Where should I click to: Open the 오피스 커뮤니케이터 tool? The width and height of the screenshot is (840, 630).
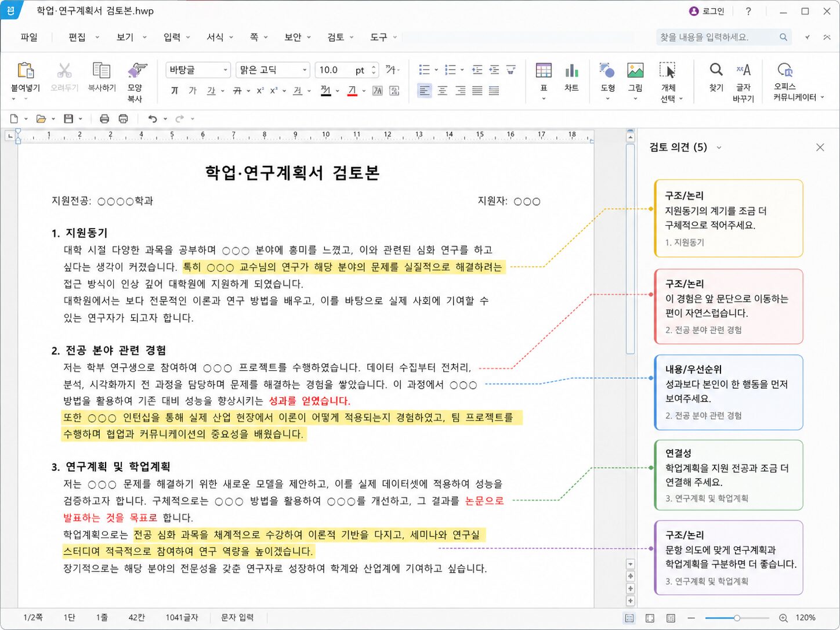[x=785, y=70]
